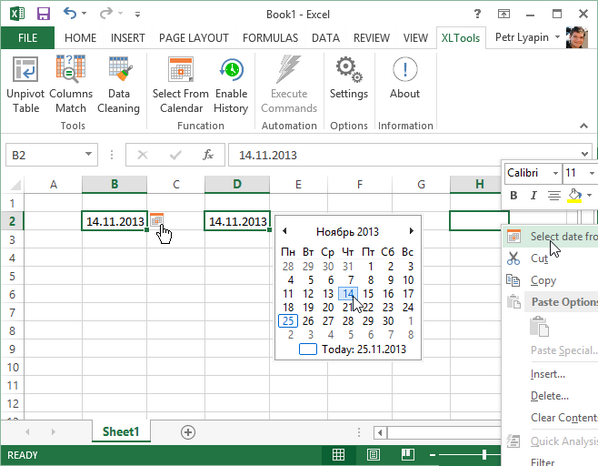Expand the formula bar
This screenshot has width=598, height=466.
click(584, 154)
